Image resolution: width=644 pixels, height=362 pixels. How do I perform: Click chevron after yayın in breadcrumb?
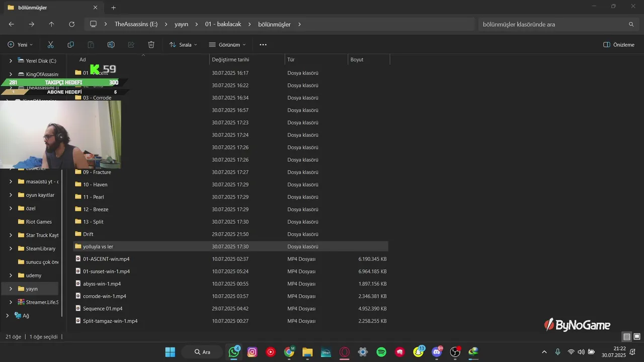(x=196, y=24)
